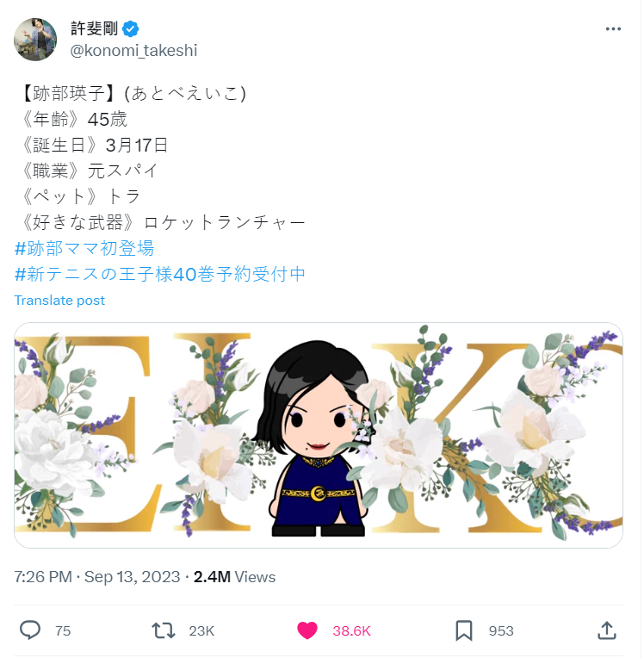This screenshot has width=644, height=658.
Task: Open the @konomi_takeshi handle
Action: [133, 51]
